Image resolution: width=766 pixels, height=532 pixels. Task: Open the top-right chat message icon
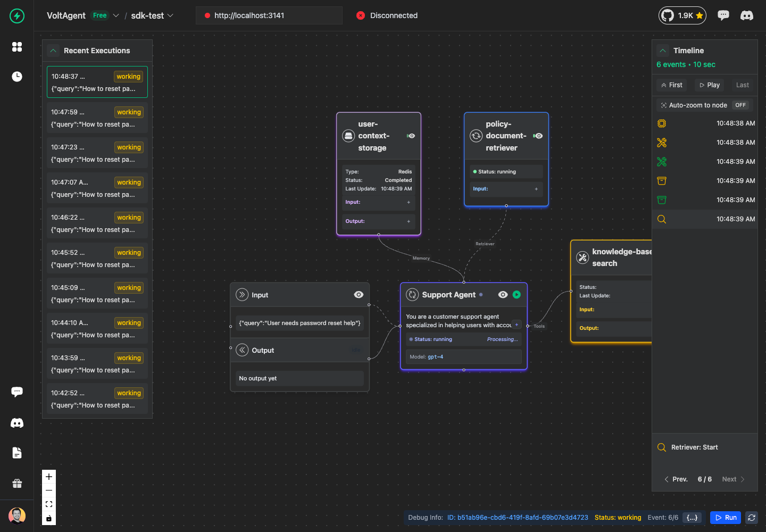[723, 15]
